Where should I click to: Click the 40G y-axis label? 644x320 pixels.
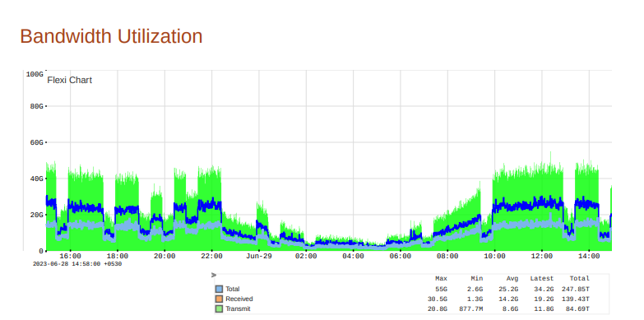[x=36, y=179]
